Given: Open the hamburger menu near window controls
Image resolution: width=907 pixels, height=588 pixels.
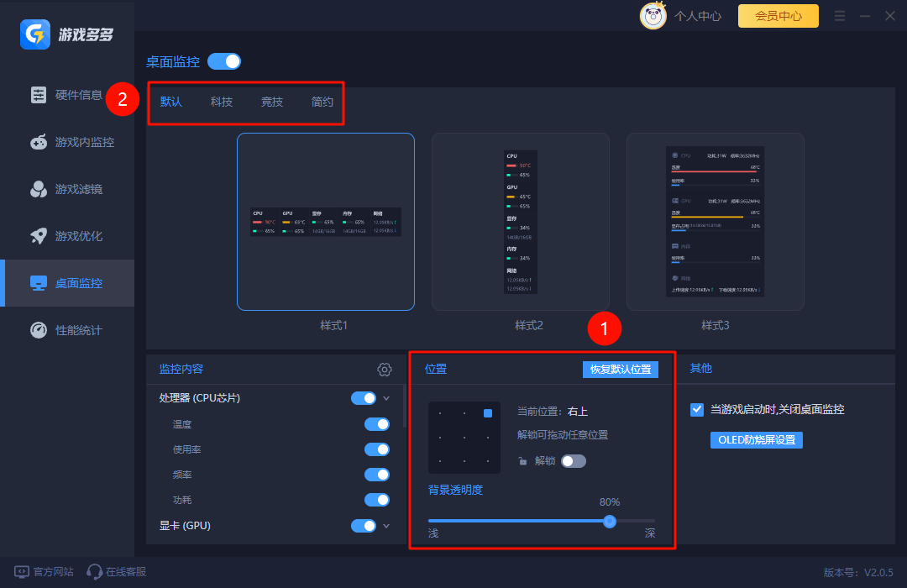Looking at the screenshot, I should 839,15.
